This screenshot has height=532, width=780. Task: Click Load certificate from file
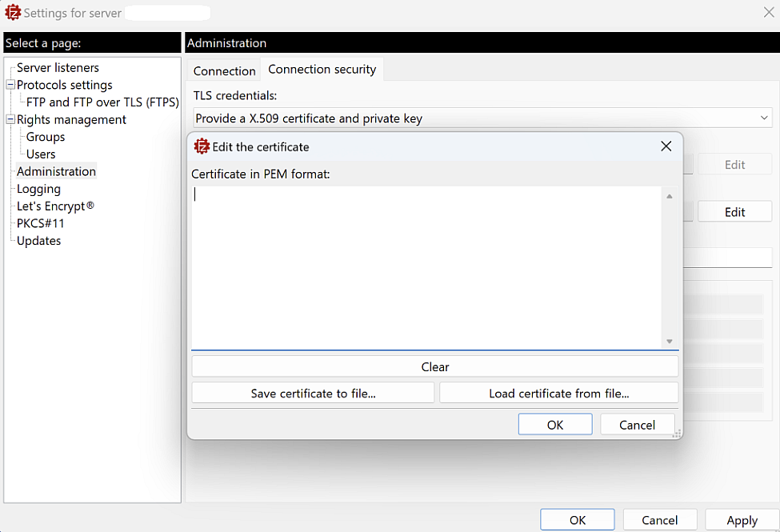[x=558, y=393]
